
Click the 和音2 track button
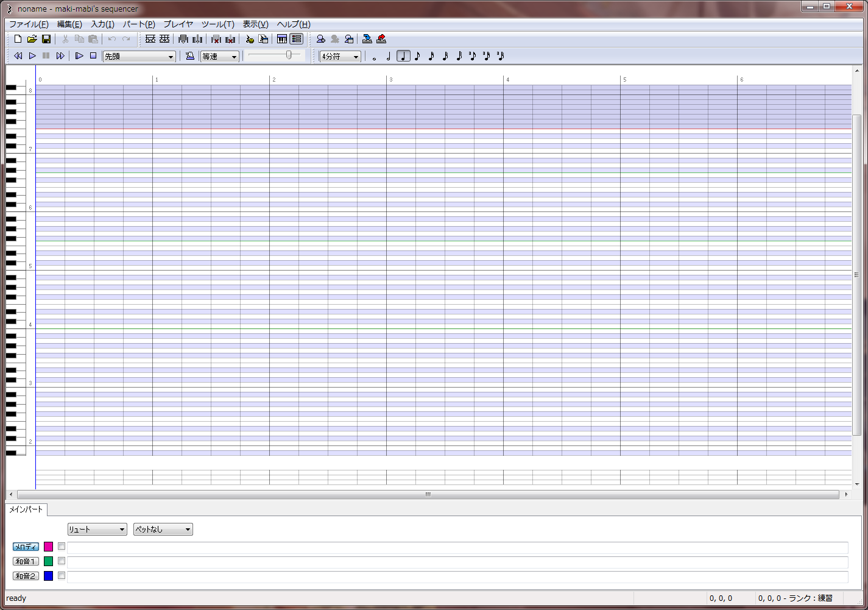coord(26,576)
